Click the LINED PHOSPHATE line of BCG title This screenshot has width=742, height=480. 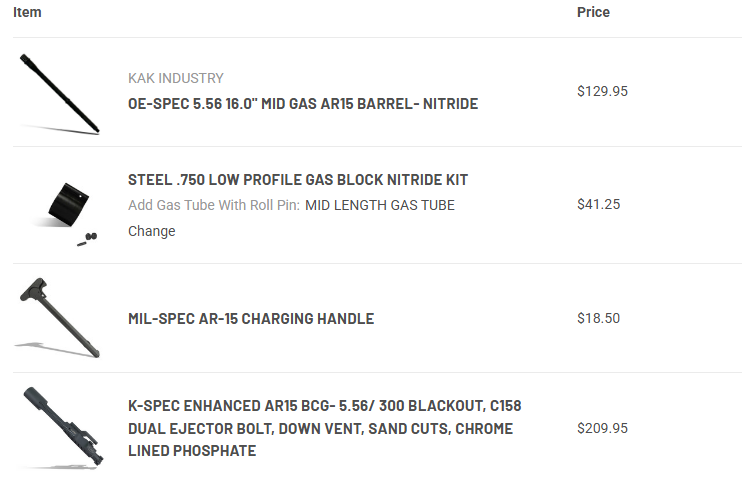click(192, 451)
